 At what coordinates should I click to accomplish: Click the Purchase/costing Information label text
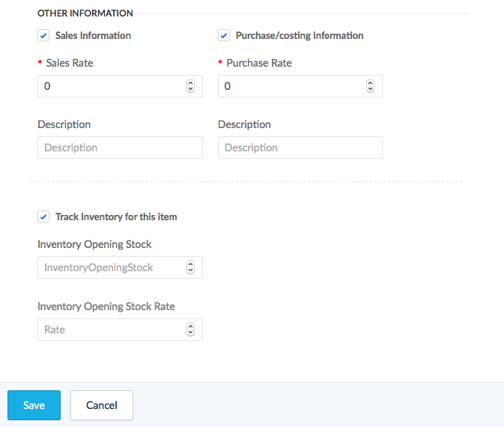coord(300,35)
